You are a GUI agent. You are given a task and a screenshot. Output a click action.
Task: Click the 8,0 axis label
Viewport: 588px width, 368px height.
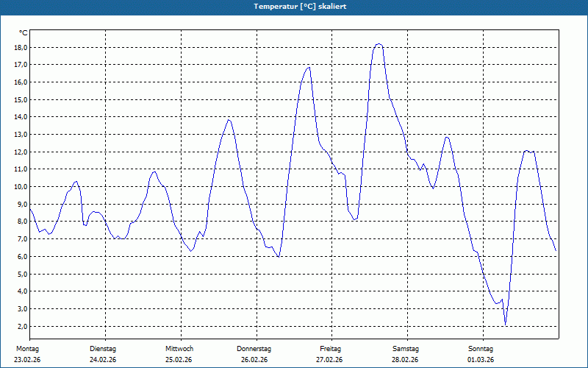[x=22, y=222]
